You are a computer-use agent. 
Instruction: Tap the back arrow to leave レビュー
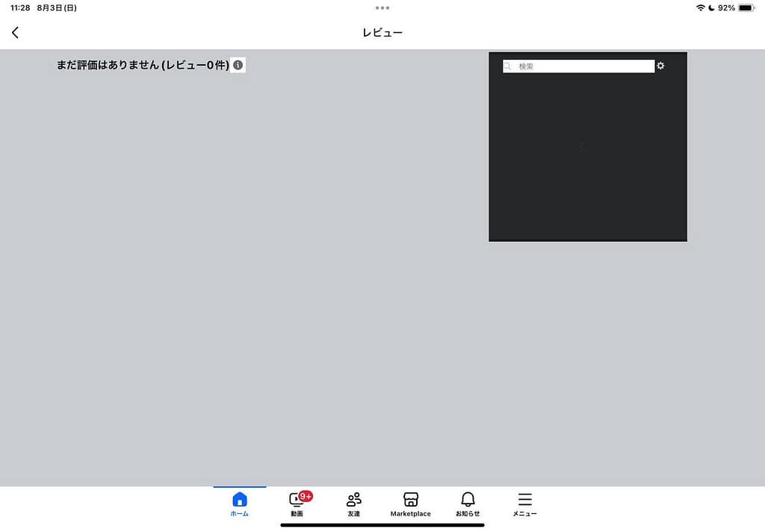coord(15,33)
